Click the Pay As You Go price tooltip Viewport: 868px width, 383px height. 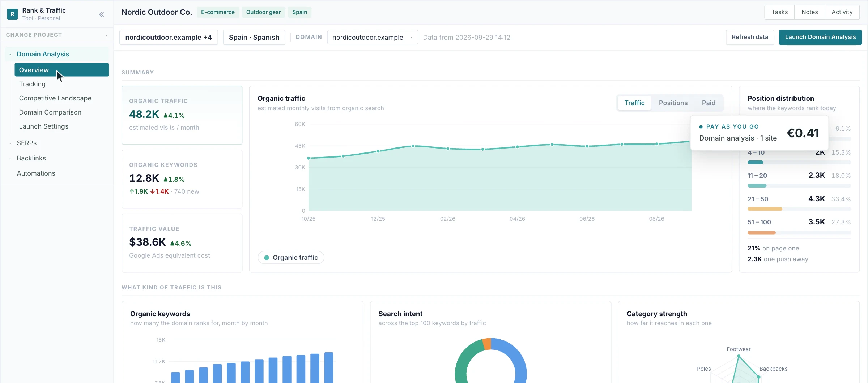(759, 133)
